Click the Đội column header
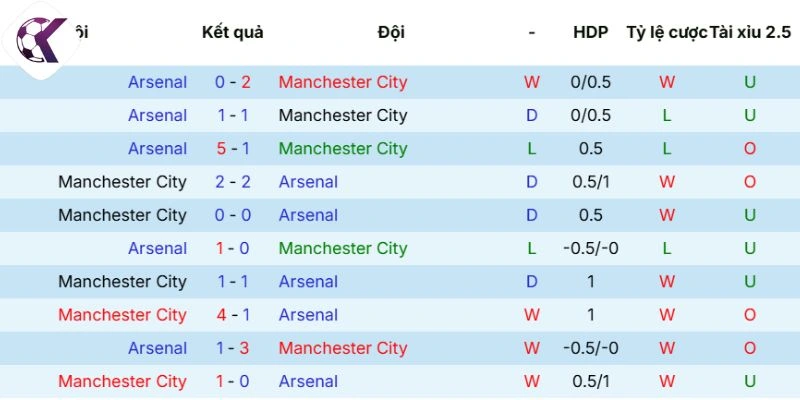This screenshot has height=400, width=800. tap(391, 32)
